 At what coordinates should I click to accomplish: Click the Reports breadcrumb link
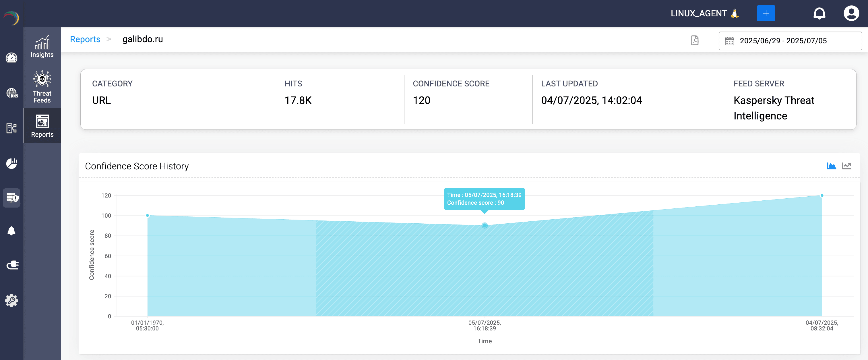[x=85, y=39]
